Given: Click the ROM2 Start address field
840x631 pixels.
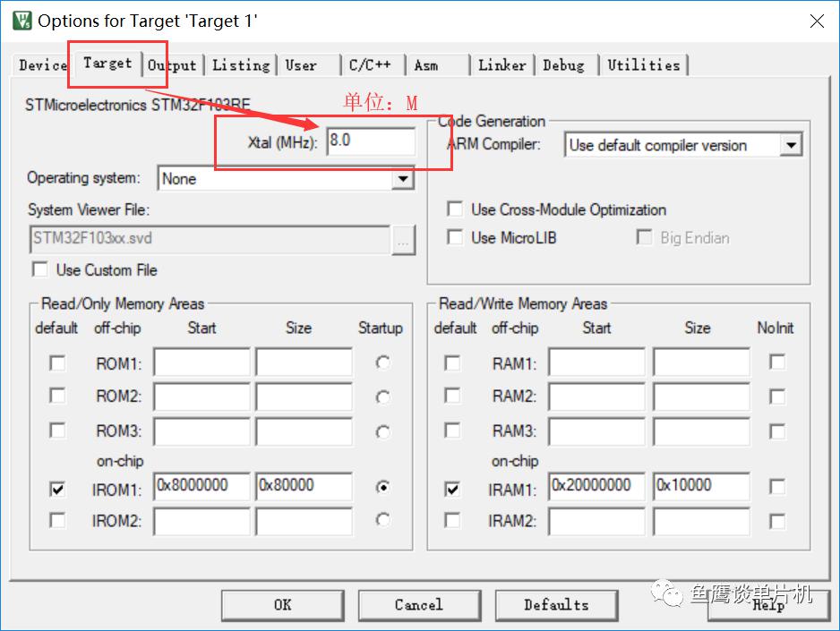Looking at the screenshot, I should (x=202, y=397).
